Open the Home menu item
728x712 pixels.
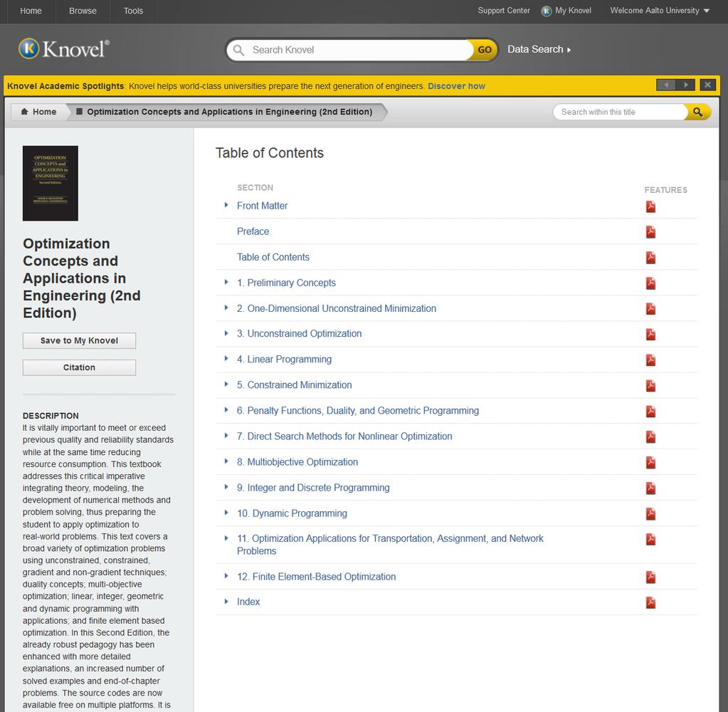coord(31,11)
